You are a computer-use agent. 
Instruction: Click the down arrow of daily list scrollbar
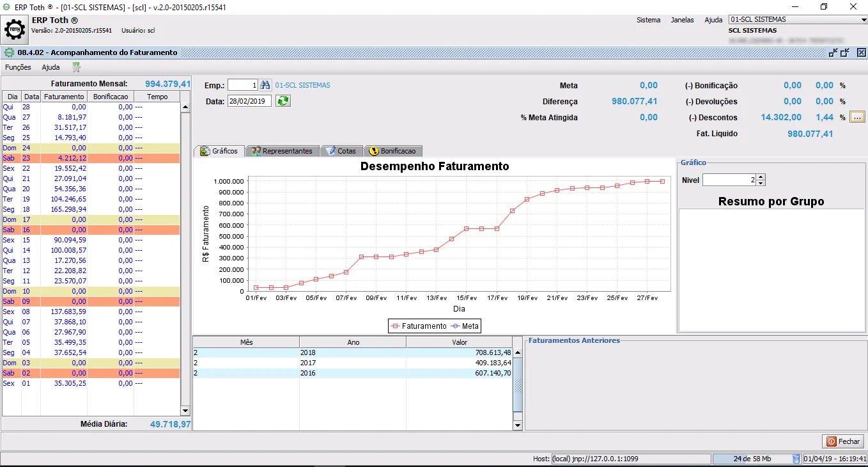[185, 411]
